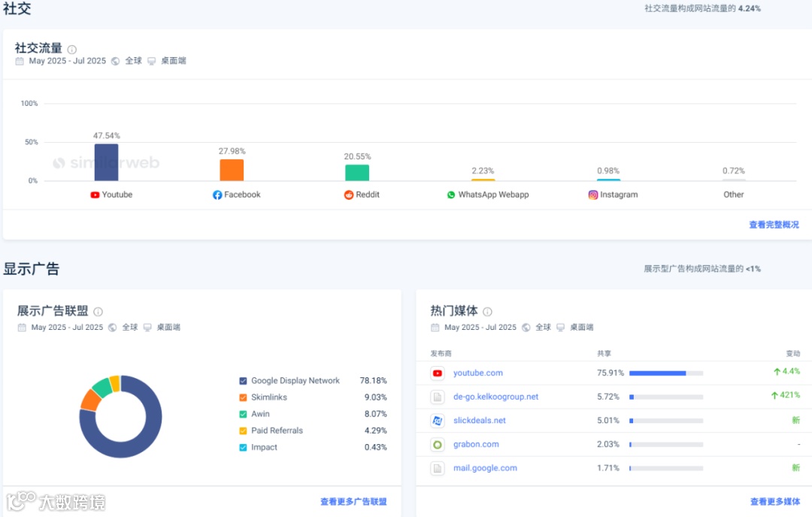Click the globe icon in 展示广告联盟 panel
The height and width of the screenshot is (517, 812).
[x=112, y=328]
